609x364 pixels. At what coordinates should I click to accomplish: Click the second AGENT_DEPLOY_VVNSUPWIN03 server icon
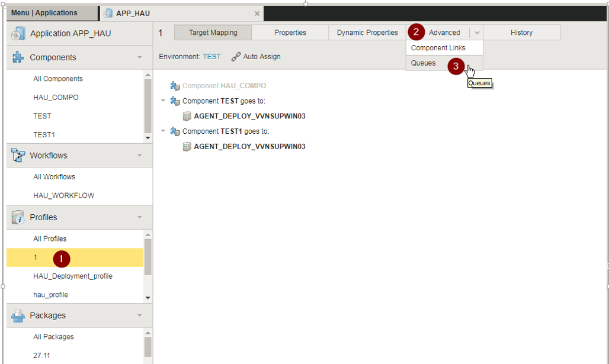(188, 146)
